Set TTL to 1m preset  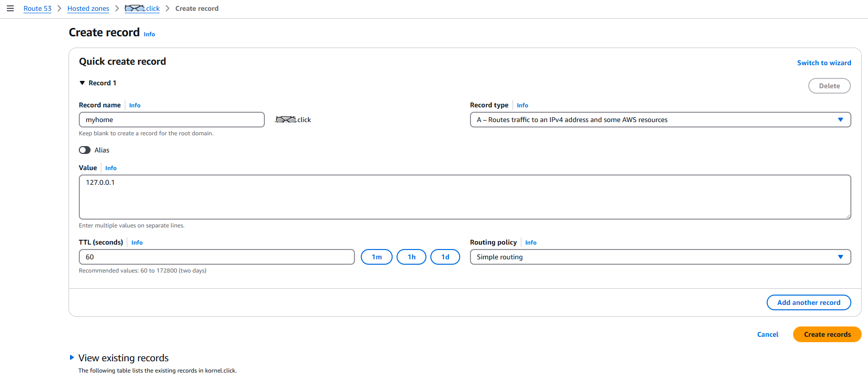(376, 257)
